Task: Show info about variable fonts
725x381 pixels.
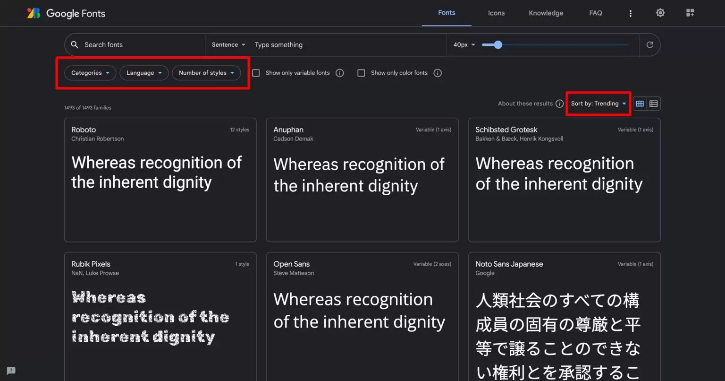Action: [x=340, y=73]
